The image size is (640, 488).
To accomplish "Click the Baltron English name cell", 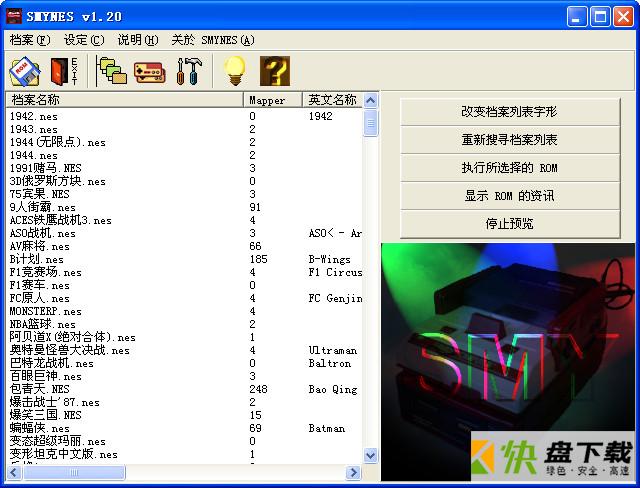I will tap(330, 364).
